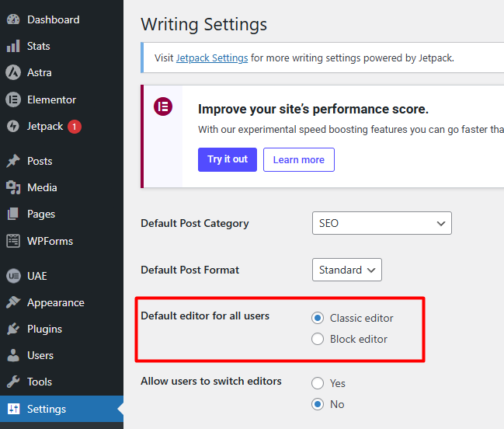
Task: Click the Posts pushpin icon
Action: 13,161
